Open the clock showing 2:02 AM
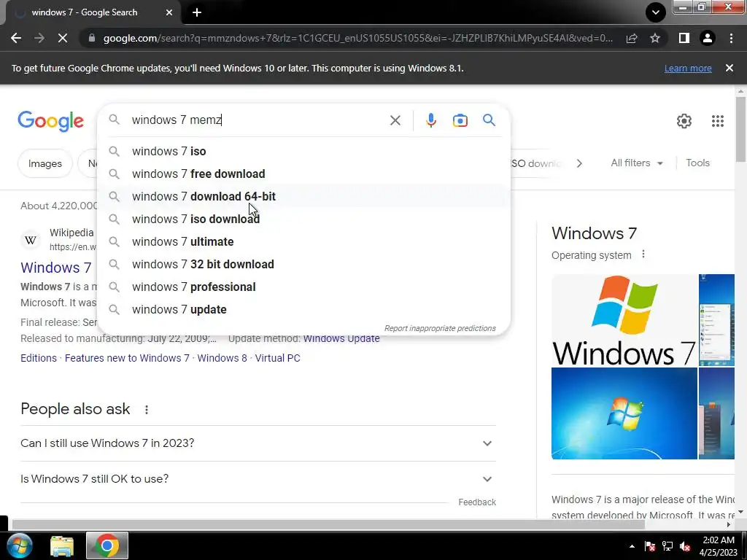Screen dimensions: 747x560 coord(719,546)
